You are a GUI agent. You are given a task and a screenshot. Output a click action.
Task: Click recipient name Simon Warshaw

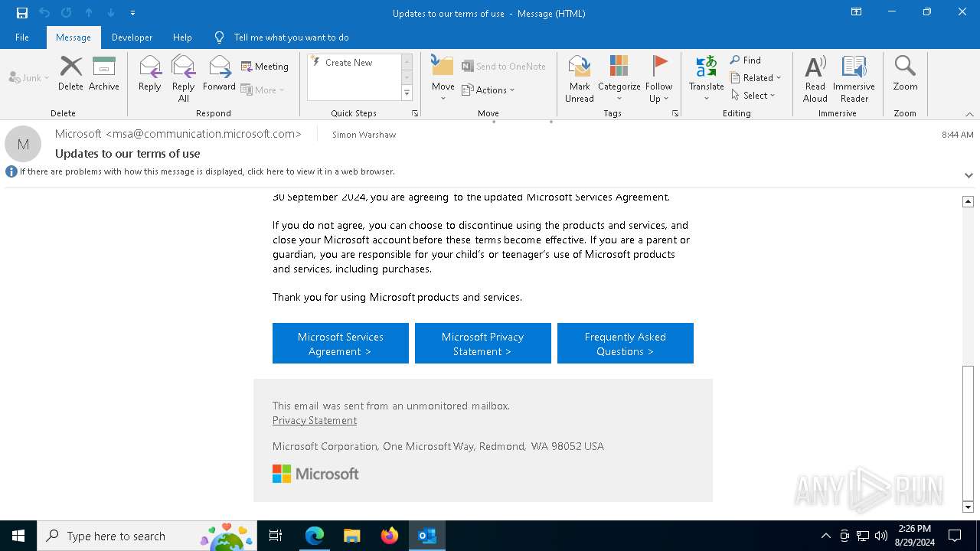coord(364,135)
